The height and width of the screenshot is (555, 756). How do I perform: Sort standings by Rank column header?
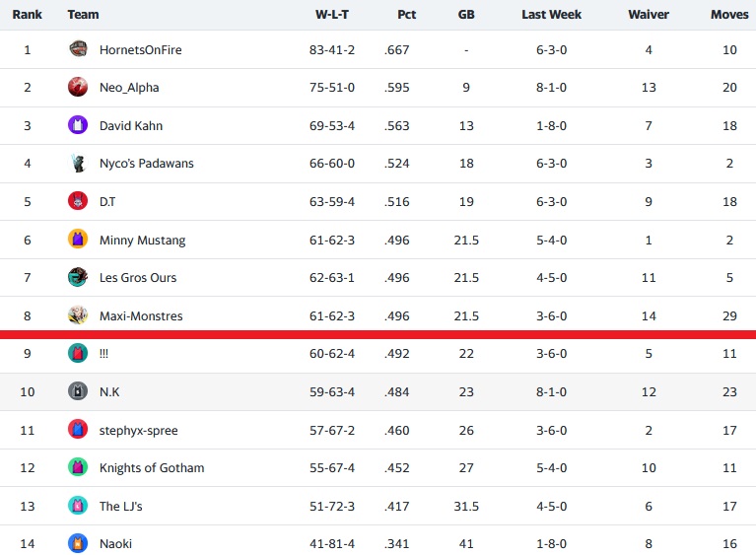pyautogui.click(x=27, y=15)
